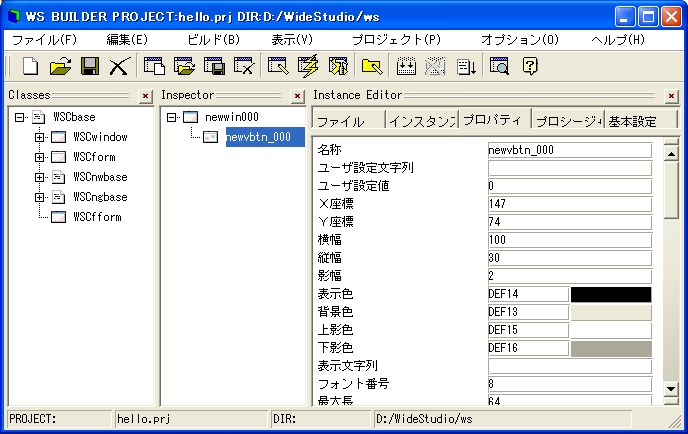Select WSCbase class in Classes tree
This screenshot has width=688, height=434.
pos(74,117)
